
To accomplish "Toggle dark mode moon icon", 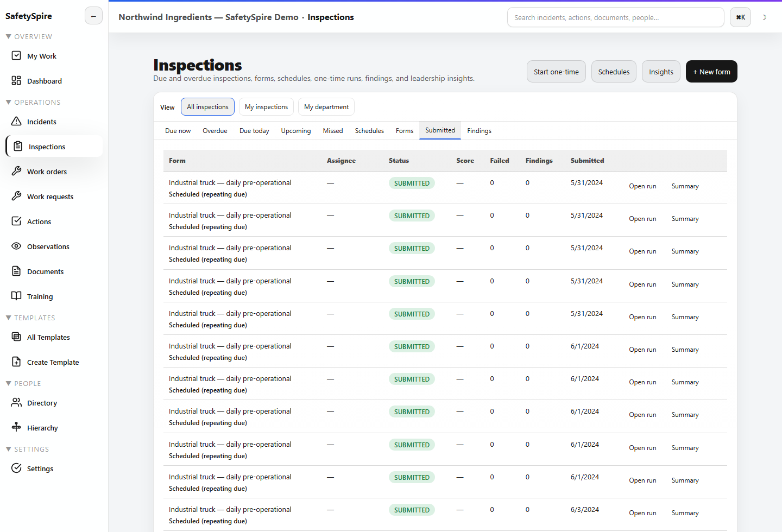I will 764,17.
